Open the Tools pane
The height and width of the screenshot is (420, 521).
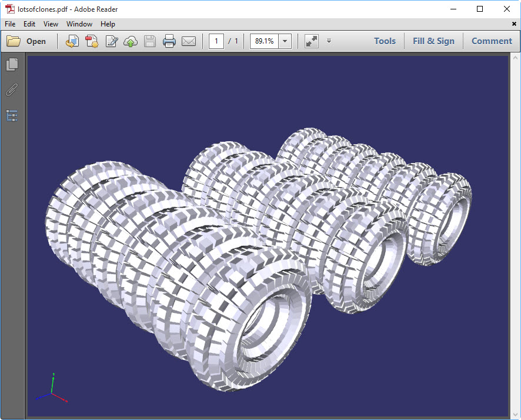click(385, 41)
